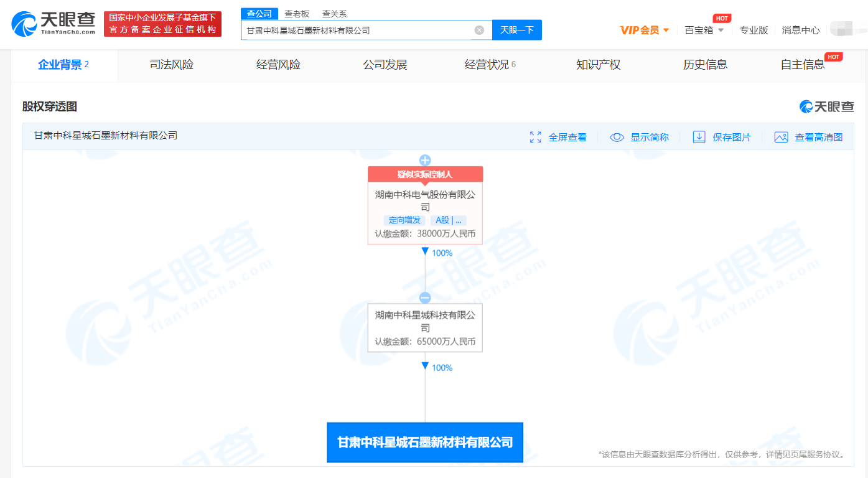The height and width of the screenshot is (478, 868).
Task: Click 认缴金额 65000万人民币 text
Action: (425, 342)
